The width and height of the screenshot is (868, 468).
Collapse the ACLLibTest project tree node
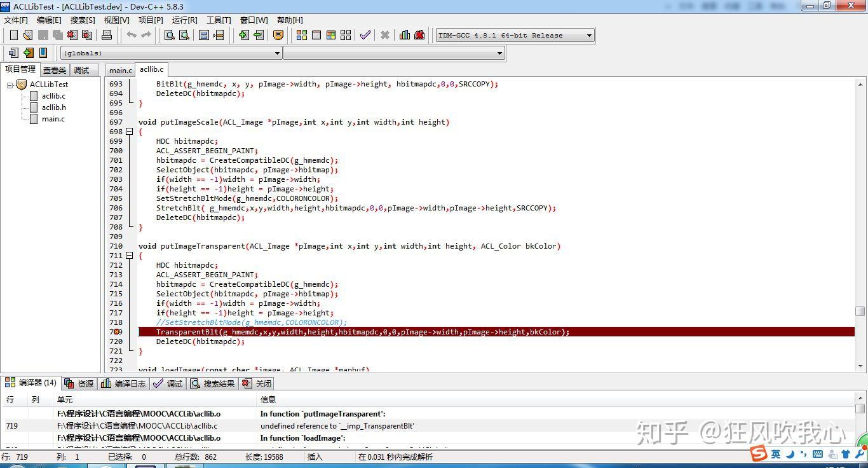pyautogui.click(x=10, y=85)
